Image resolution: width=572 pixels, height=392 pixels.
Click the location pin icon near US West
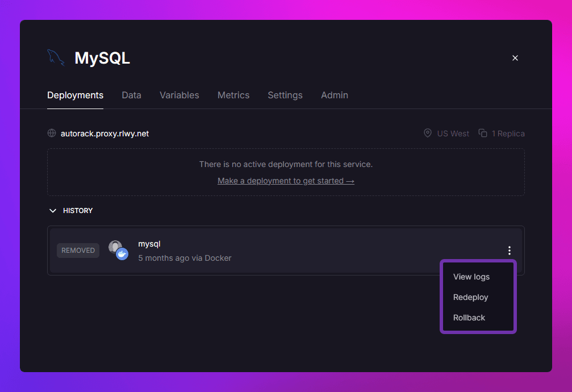coord(428,134)
